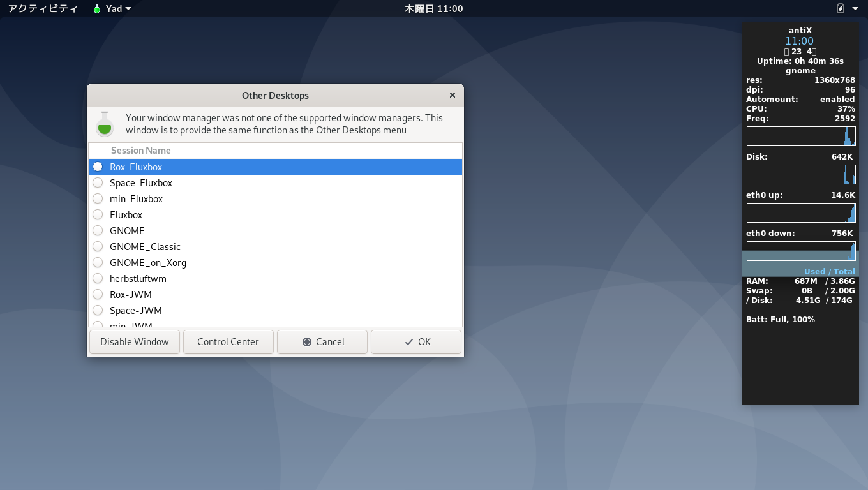Click the Other Desktops title bar text
868x490 pixels.
click(275, 96)
